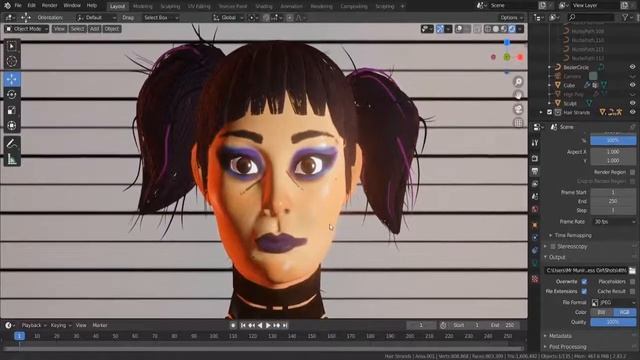Select RGB color mode button
This screenshot has height=360, width=640.
(x=624, y=312)
